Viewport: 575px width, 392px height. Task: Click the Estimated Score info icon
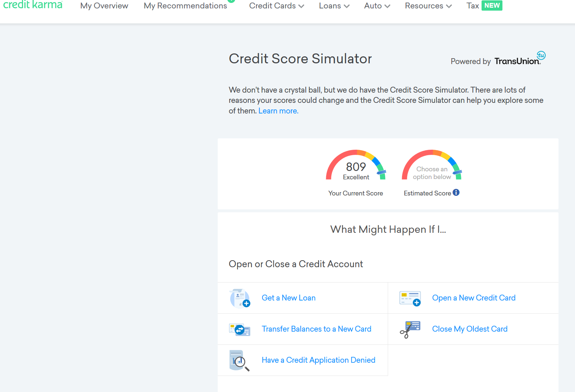(x=456, y=193)
